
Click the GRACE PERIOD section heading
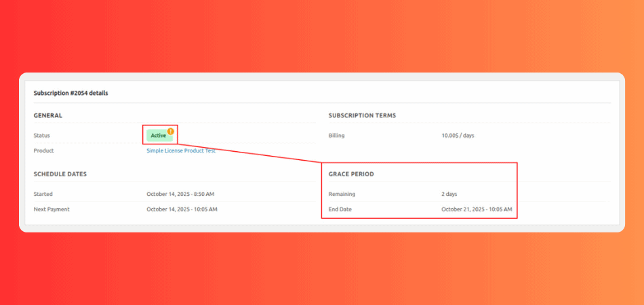(x=351, y=174)
